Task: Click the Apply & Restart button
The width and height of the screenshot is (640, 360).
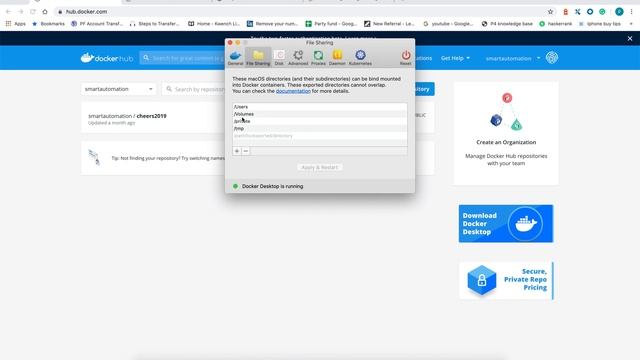Action: point(320,167)
